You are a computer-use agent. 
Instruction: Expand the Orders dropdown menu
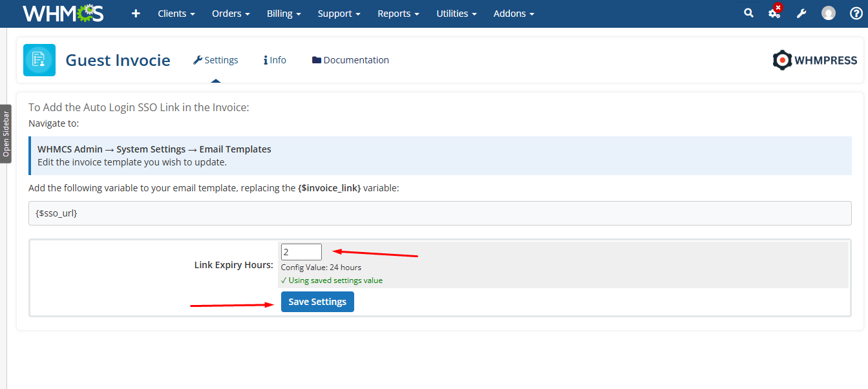pyautogui.click(x=231, y=14)
